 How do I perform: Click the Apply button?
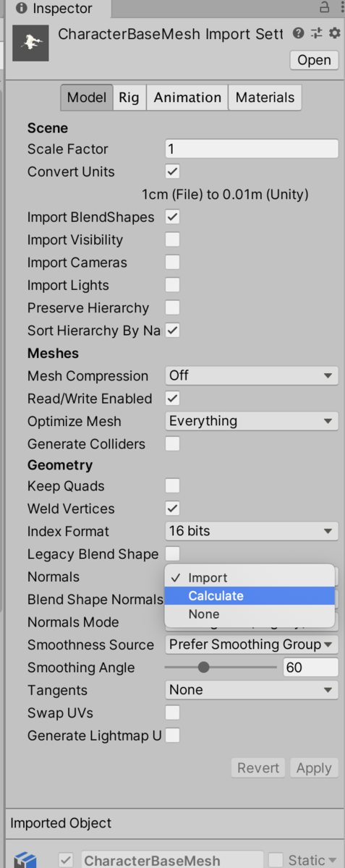pos(314,768)
